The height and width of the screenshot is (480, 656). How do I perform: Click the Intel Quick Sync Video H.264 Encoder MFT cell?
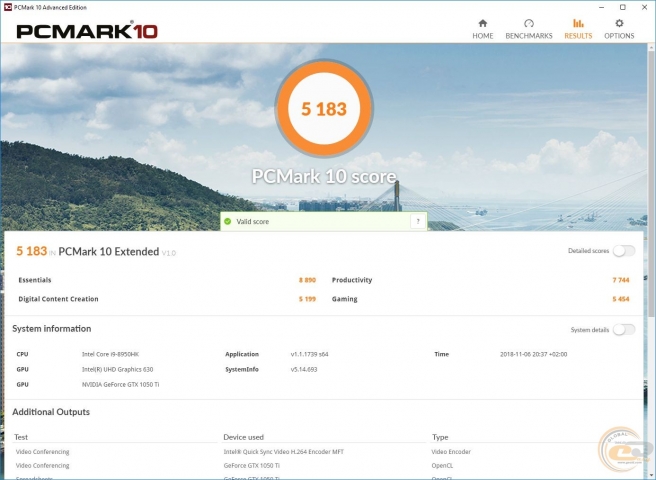[x=284, y=452]
